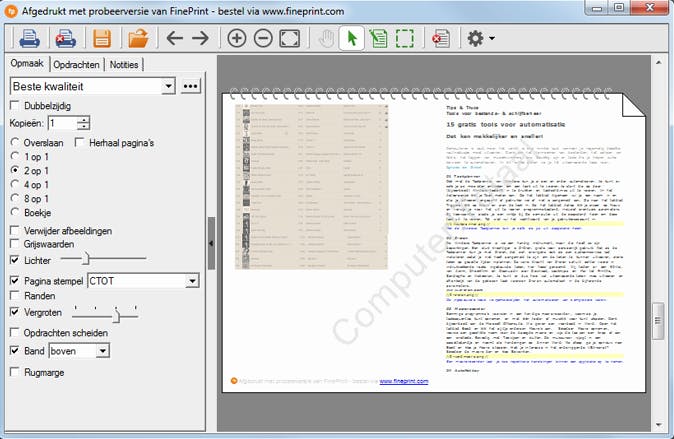Select the Overslaan radio button

[15, 142]
